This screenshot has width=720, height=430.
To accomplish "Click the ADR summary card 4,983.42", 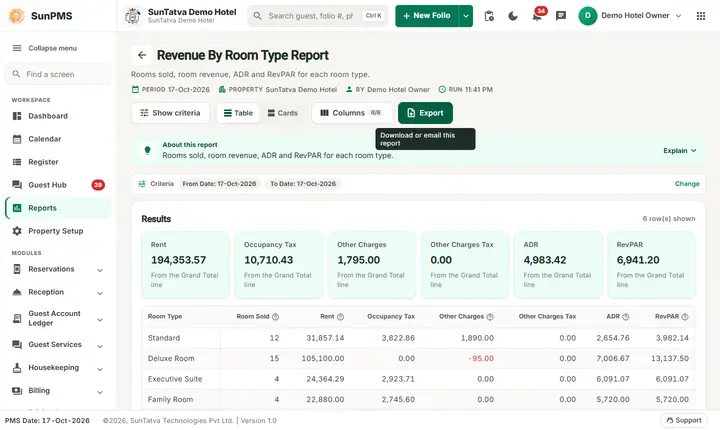I will pyautogui.click(x=557, y=265).
